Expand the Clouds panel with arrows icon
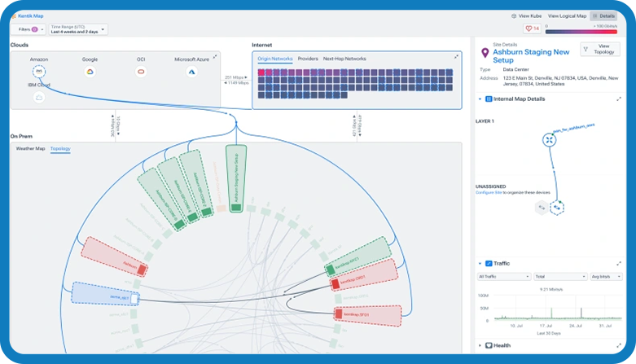 214,57
